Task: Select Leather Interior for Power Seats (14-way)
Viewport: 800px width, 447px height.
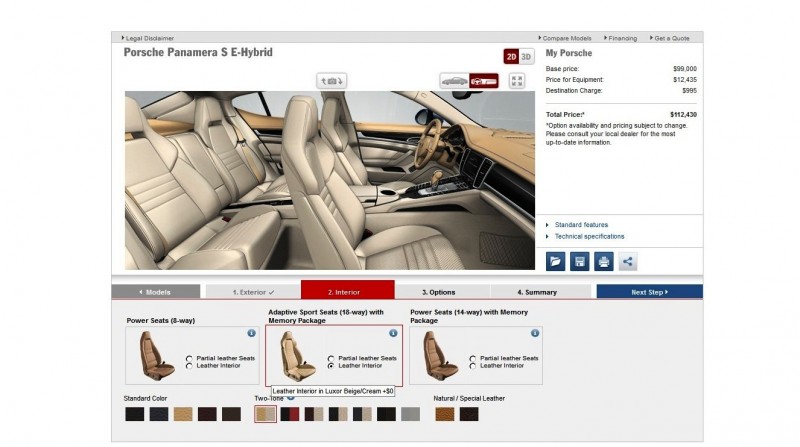Action: pyautogui.click(x=473, y=366)
